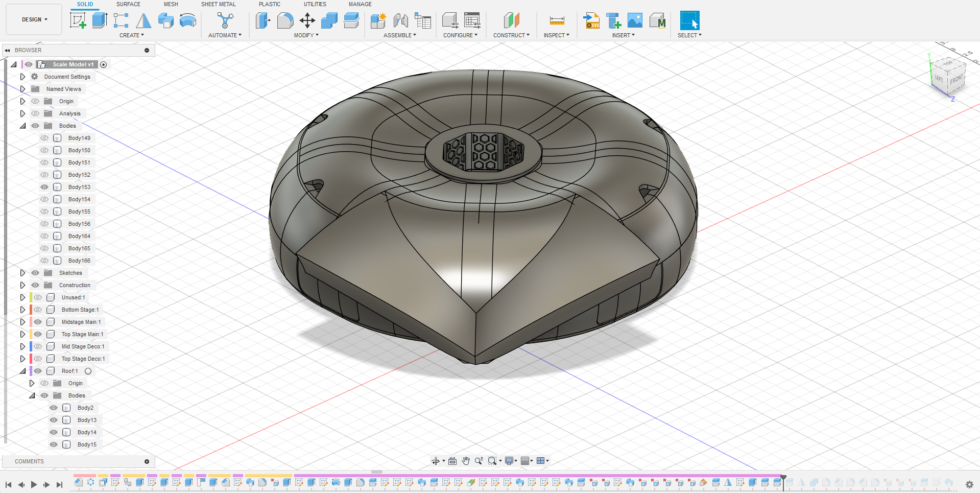Select the Create Sketch tool
Image resolution: width=980 pixels, height=493 pixels.
pos(78,20)
